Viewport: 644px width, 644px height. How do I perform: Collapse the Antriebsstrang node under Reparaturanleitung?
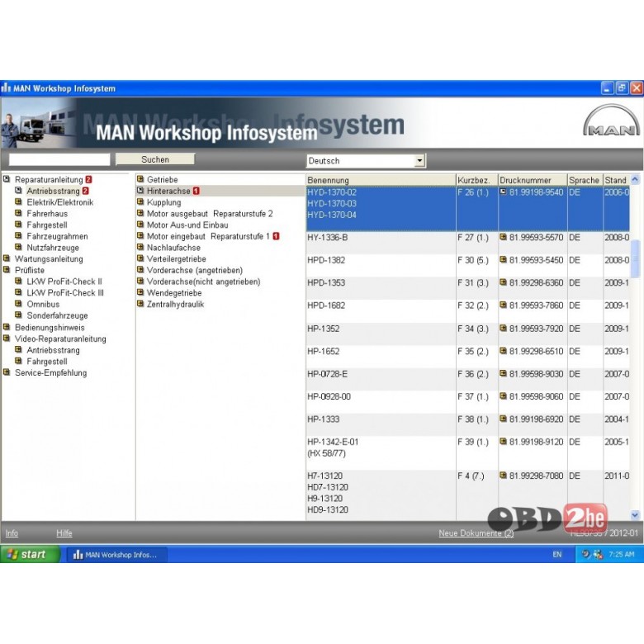18,190
